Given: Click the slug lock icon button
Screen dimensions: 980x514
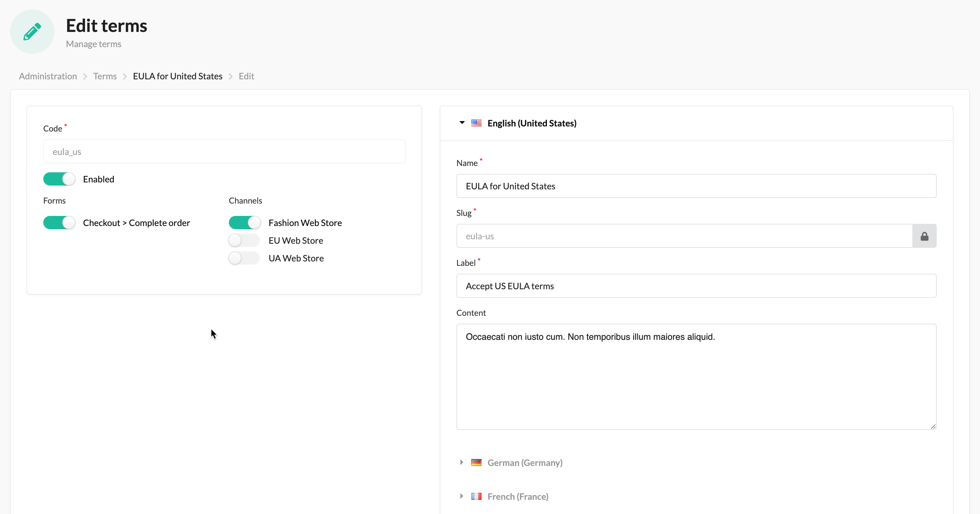Looking at the screenshot, I should [924, 236].
